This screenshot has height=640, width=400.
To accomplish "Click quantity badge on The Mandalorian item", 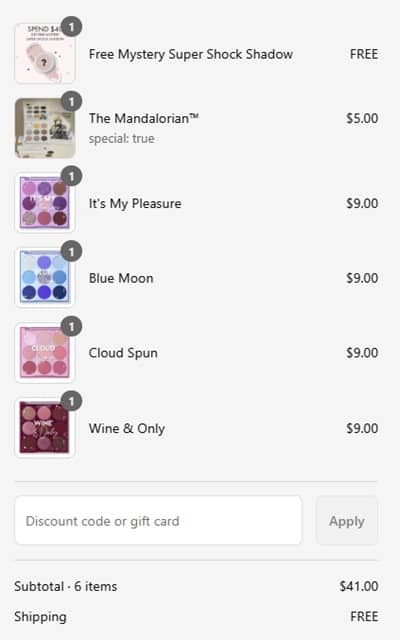I will (x=71, y=102).
